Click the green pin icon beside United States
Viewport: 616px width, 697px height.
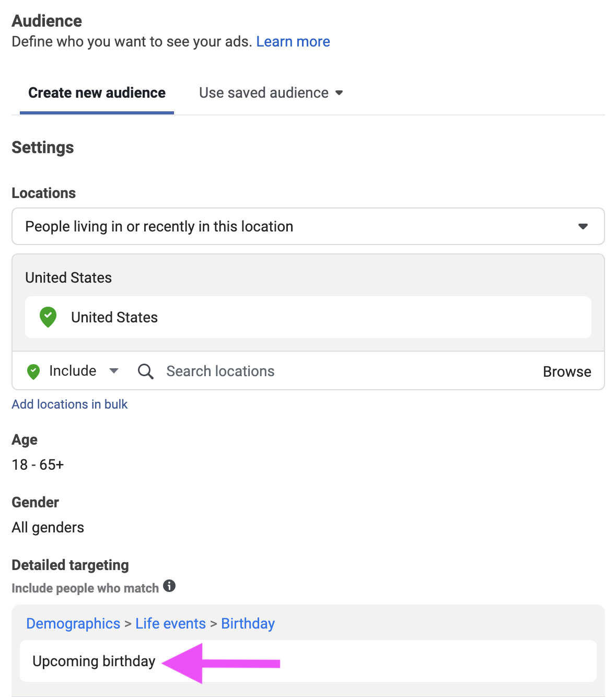[48, 317]
